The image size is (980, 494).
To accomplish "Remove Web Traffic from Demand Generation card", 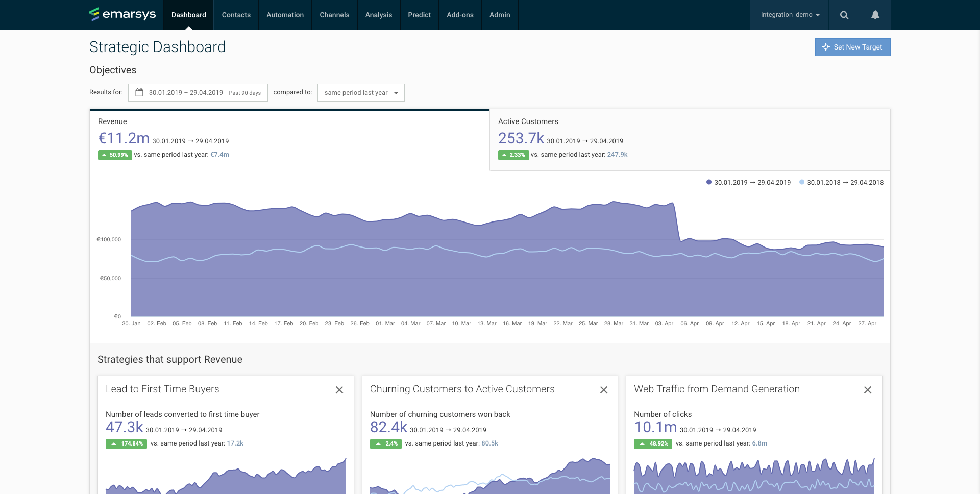I will pyautogui.click(x=867, y=390).
